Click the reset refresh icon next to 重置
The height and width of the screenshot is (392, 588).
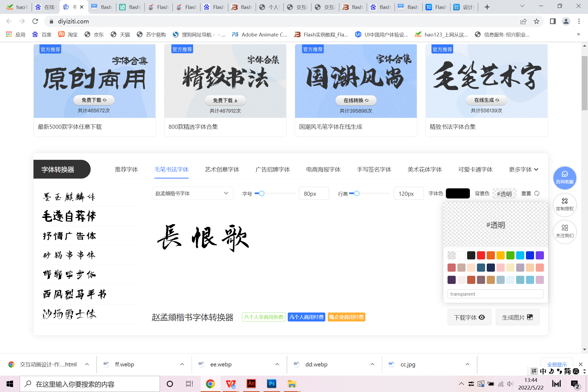pyautogui.click(x=537, y=194)
